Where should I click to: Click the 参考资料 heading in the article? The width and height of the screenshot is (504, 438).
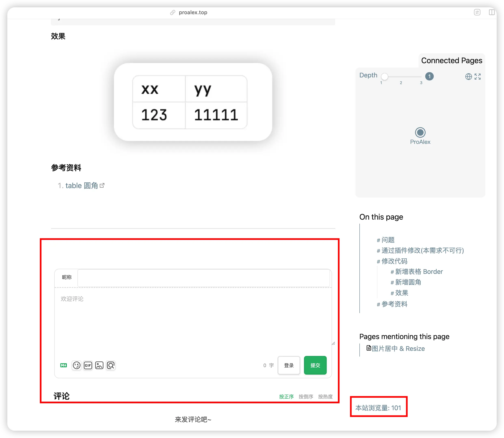pyautogui.click(x=66, y=168)
